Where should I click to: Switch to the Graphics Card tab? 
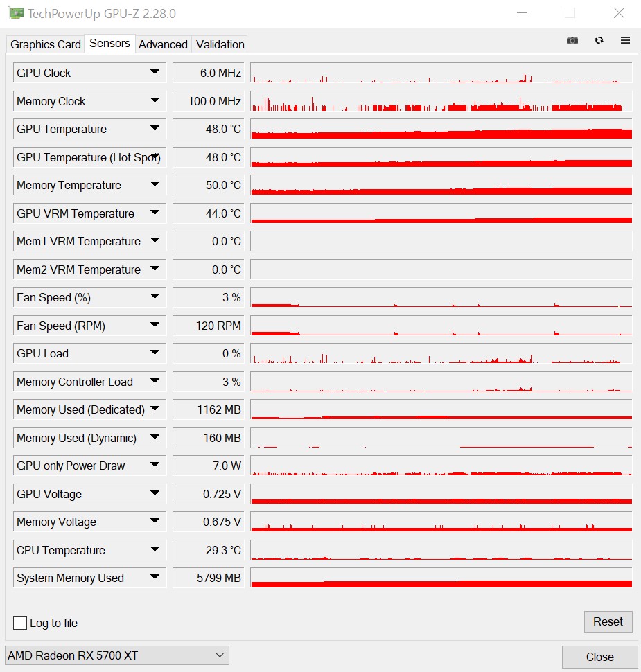pyautogui.click(x=46, y=44)
